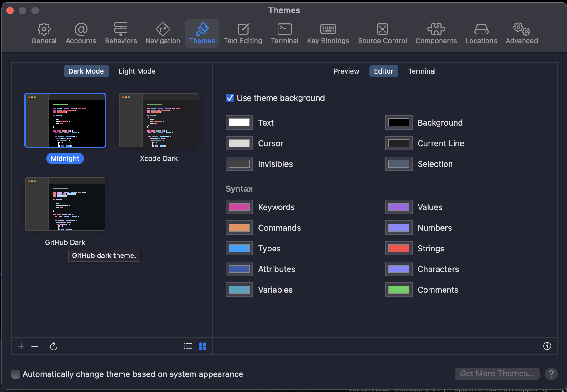Viewport: 567px width, 392px height.
Task: Switch theme list to grid view
Action: coord(203,346)
